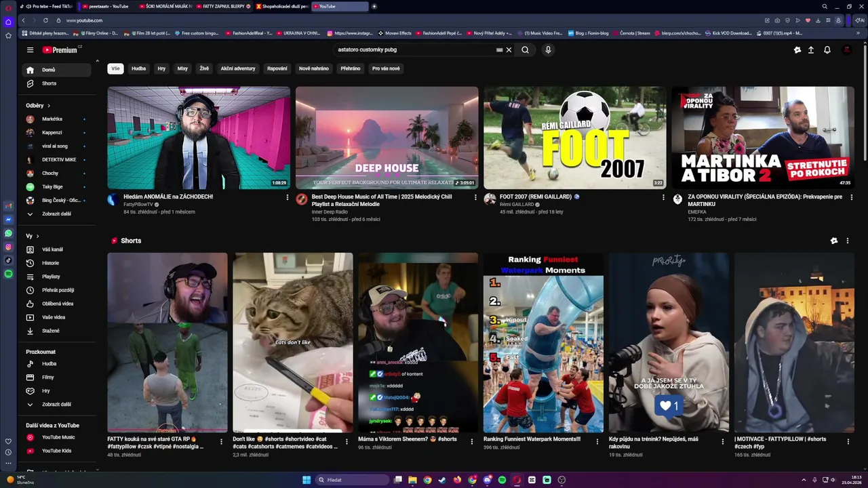This screenshot has height=488, width=868.
Task: Click the sparkle icon beside upload icon
Action: (x=797, y=49)
